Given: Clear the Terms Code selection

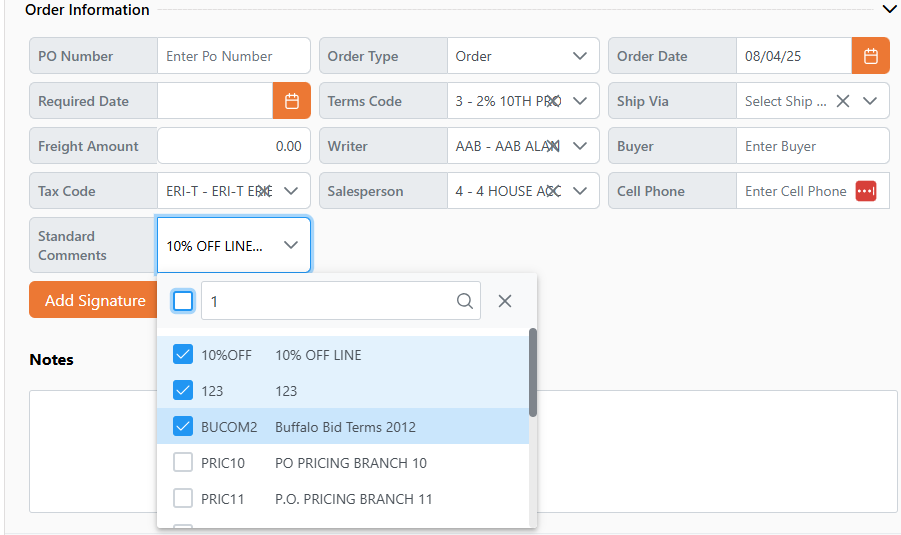Looking at the screenshot, I should 552,101.
